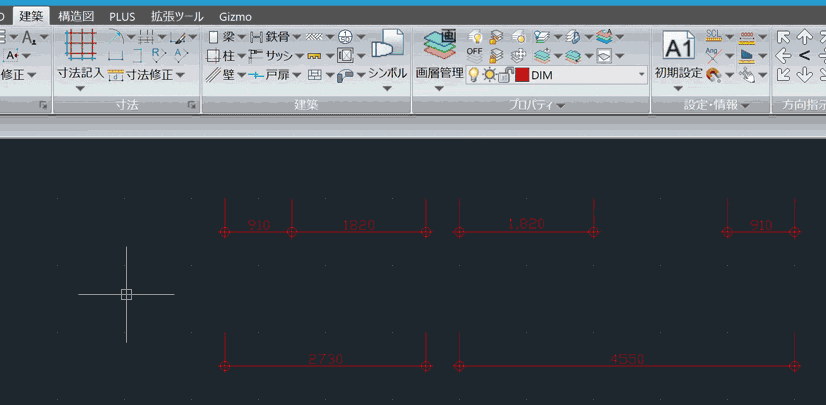826x405 pixels.
Task: Expand the 寸法記入 dropdown arrow
Action: click(80, 88)
